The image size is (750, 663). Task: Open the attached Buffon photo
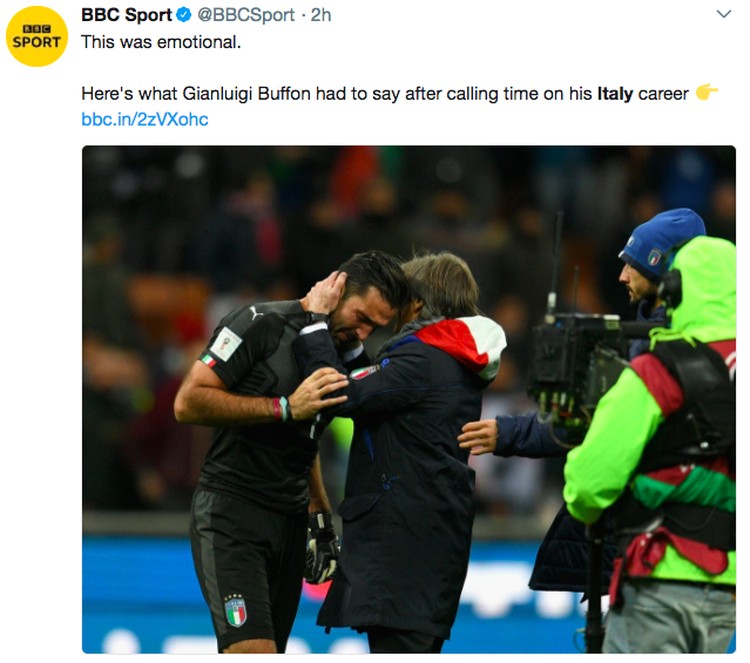pos(409,399)
